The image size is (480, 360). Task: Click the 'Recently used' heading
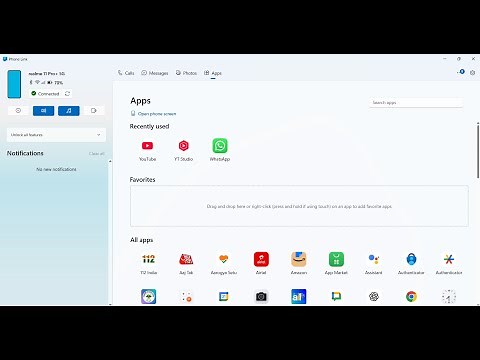(149, 126)
